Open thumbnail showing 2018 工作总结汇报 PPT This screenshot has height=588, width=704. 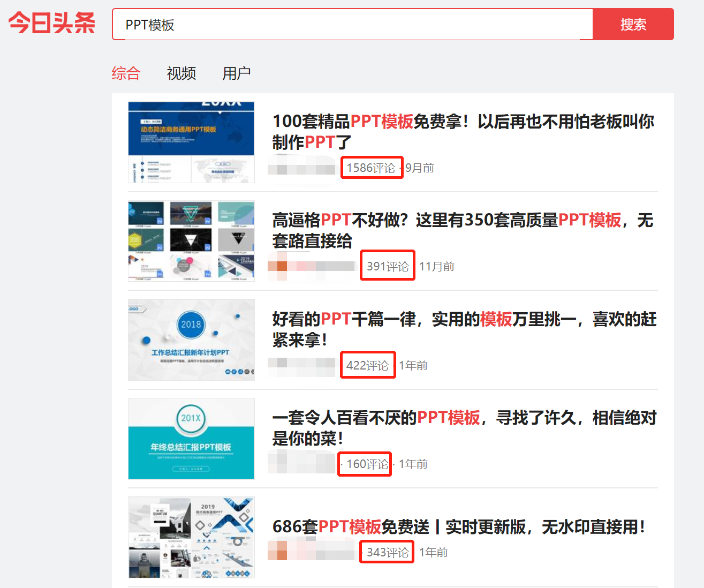(191, 340)
